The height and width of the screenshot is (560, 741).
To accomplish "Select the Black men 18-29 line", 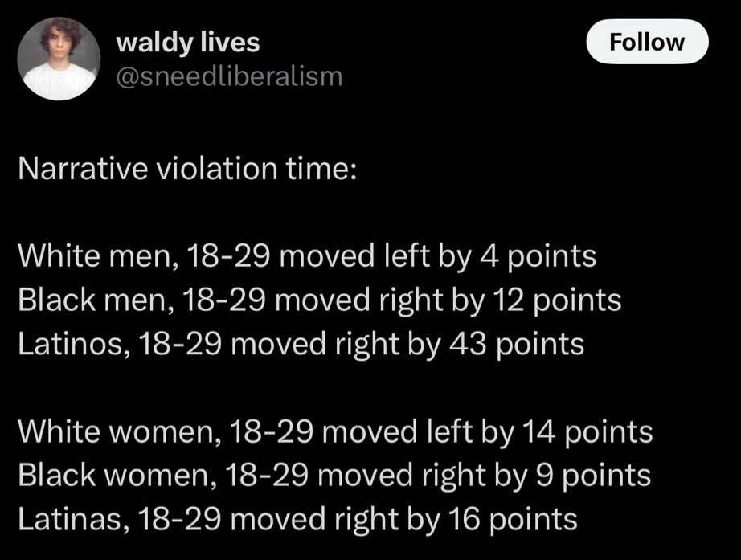I will click(x=319, y=300).
